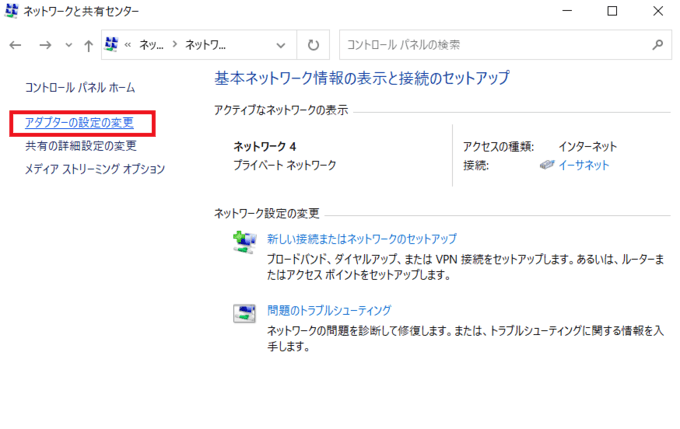Click the title bar network center icon
Image resolution: width=680 pixels, height=429 pixels.
coord(11,11)
